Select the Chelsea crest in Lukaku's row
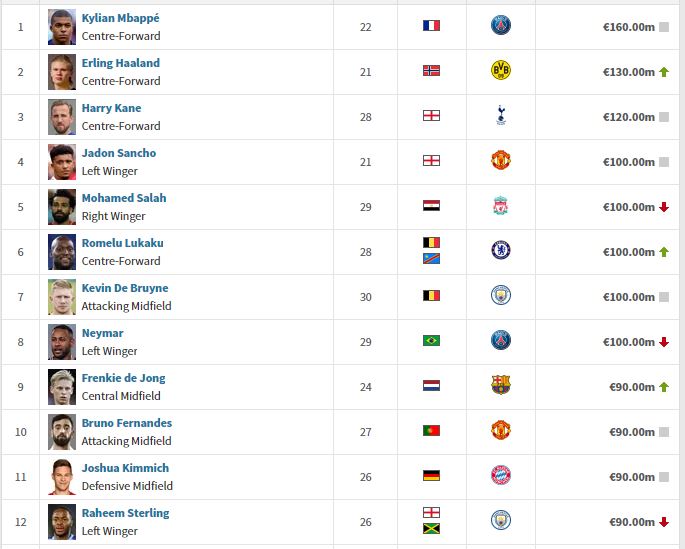This screenshot has width=685, height=549. coord(501,250)
